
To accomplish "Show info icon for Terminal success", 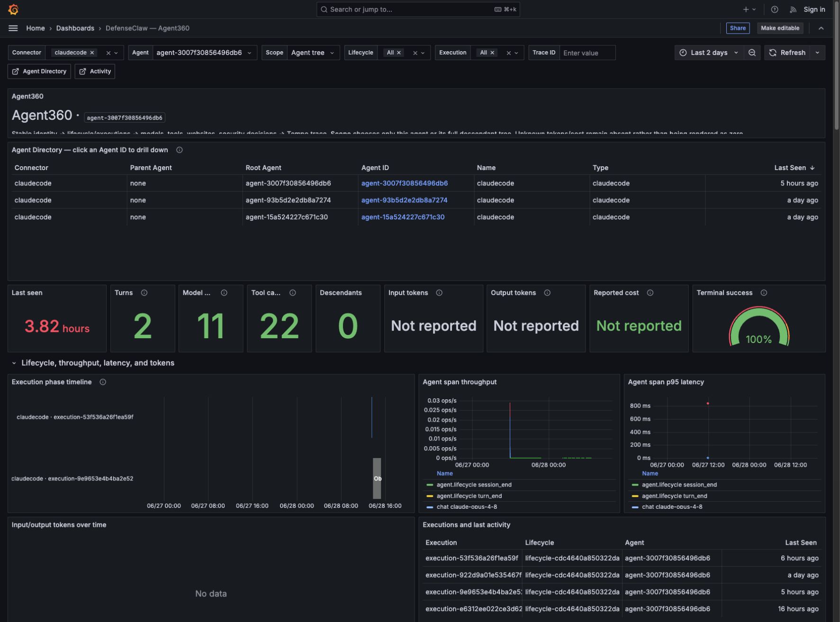I will 764,293.
